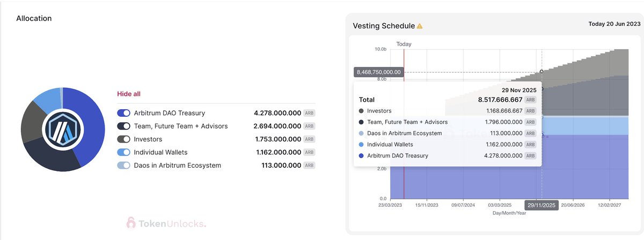The image size is (644, 240).
Task: Click the 4.278.000.000 Arbitrum DAO Treasury amount in the allocation list
Action: [x=277, y=113]
